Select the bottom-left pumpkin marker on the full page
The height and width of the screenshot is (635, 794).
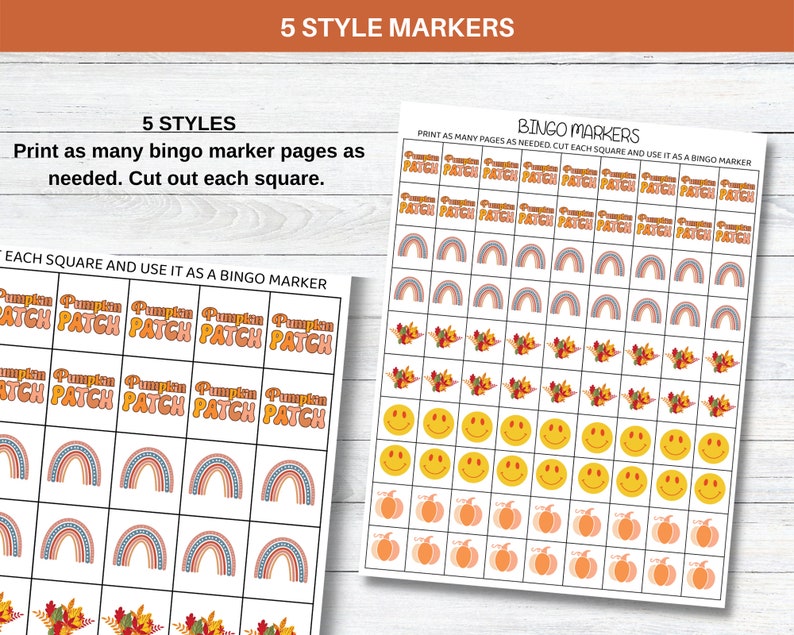pyautogui.click(x=386, y=547)
